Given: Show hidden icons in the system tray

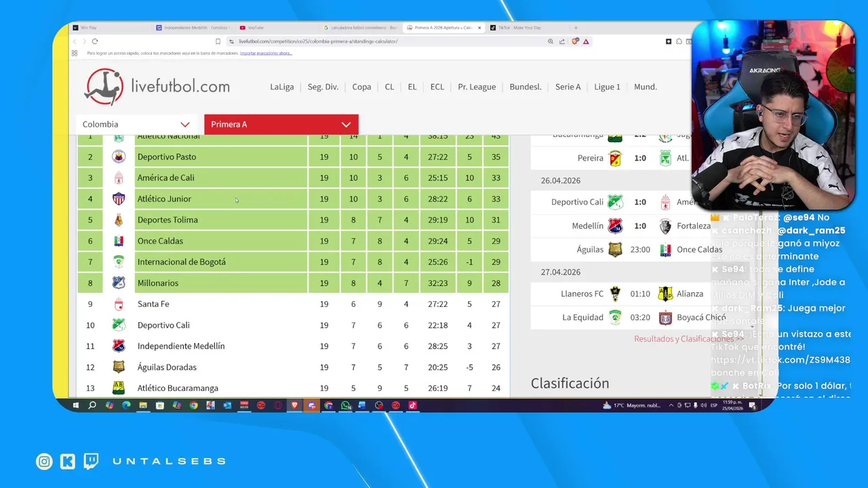Looking at the screenshot, I should pos(671,405).
